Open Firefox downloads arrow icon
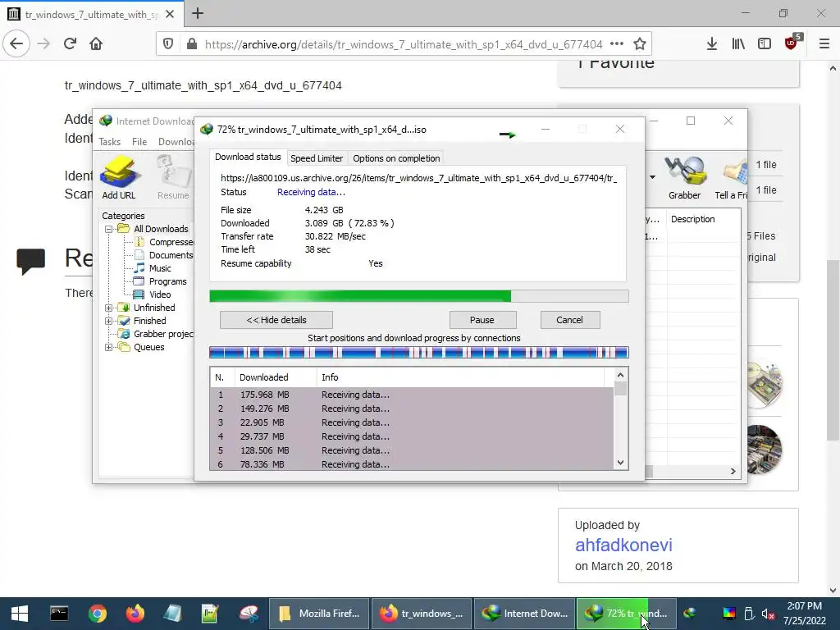840x630 pixels. tap(712, 44)
